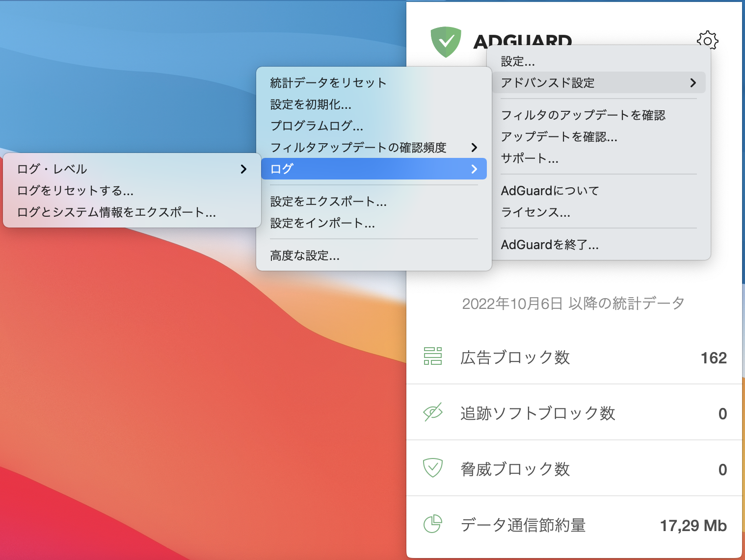Viewport: 745px width, 560px height.
Task: Select 統計データをリセット
Action: 374,82
